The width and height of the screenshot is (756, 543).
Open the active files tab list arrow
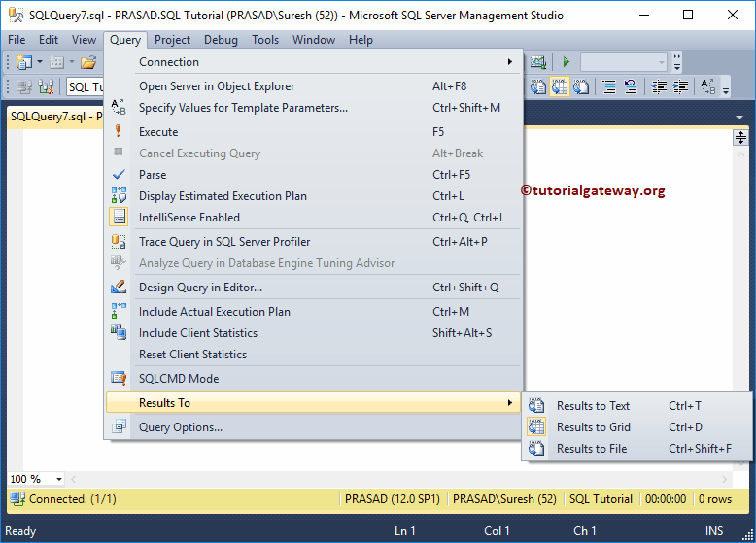point(739,118)
